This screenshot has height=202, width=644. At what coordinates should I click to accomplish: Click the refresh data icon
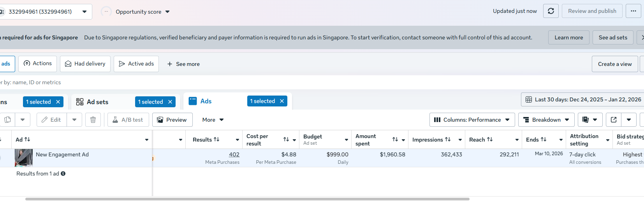point(551,11)
